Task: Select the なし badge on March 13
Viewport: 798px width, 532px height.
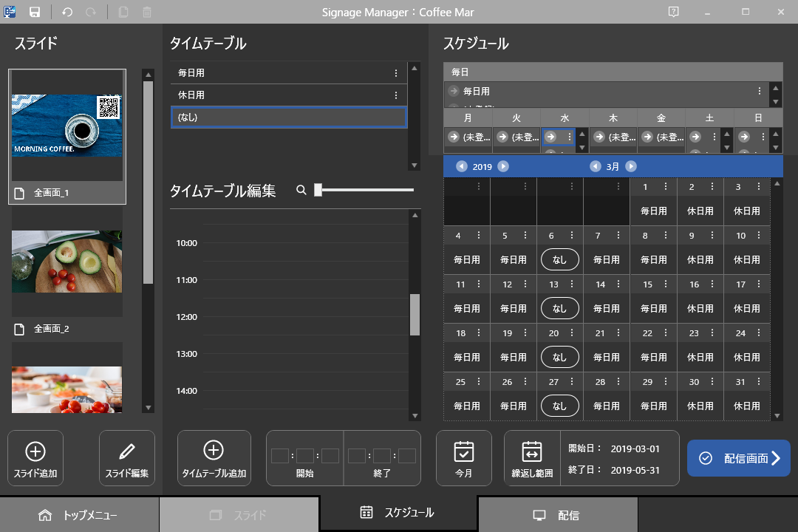Action: coord(559,309)
